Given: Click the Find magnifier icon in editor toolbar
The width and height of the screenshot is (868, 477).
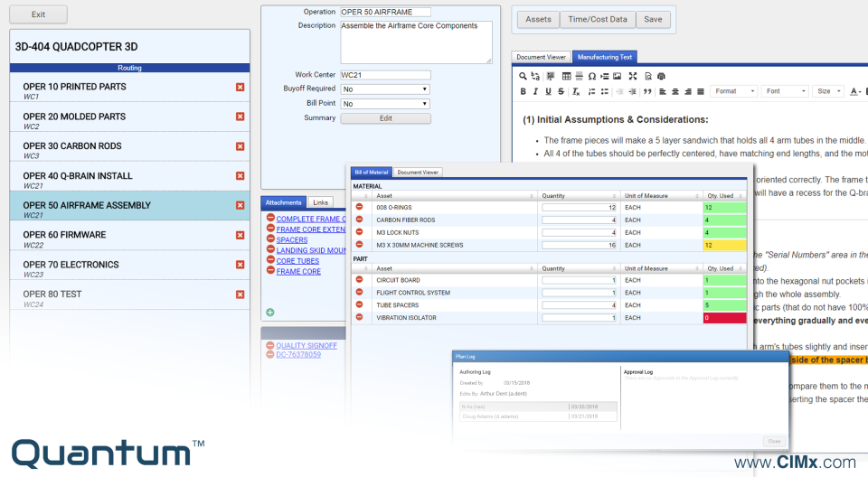Looking at the screenshot, I should (x=523, y=77).
